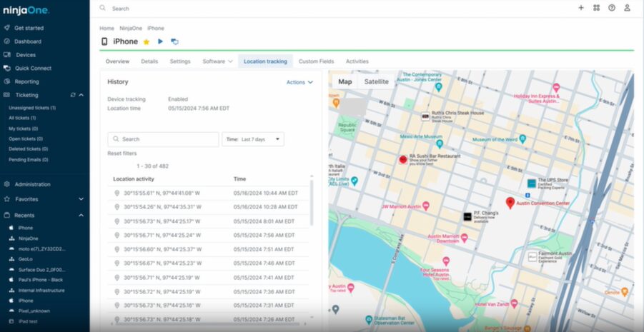Select location at 05/16/2024 10:28 AM

tap(209, 207)
